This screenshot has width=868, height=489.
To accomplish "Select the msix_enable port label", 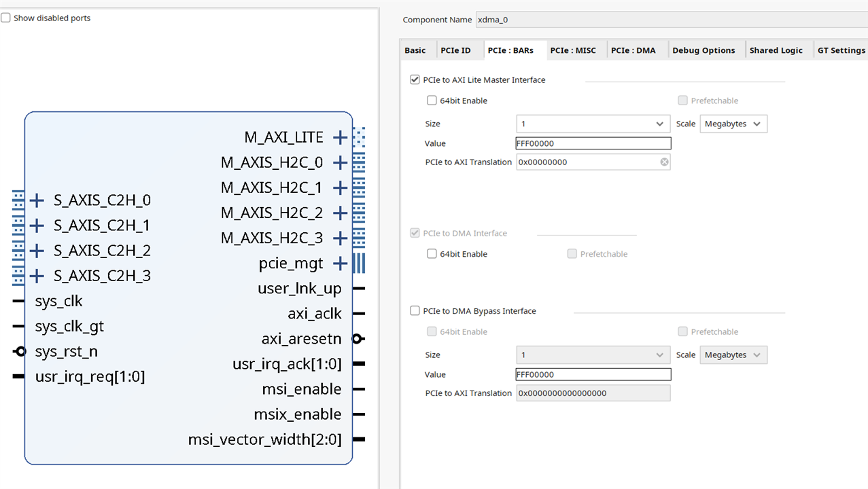I will (x=298, y=414).
